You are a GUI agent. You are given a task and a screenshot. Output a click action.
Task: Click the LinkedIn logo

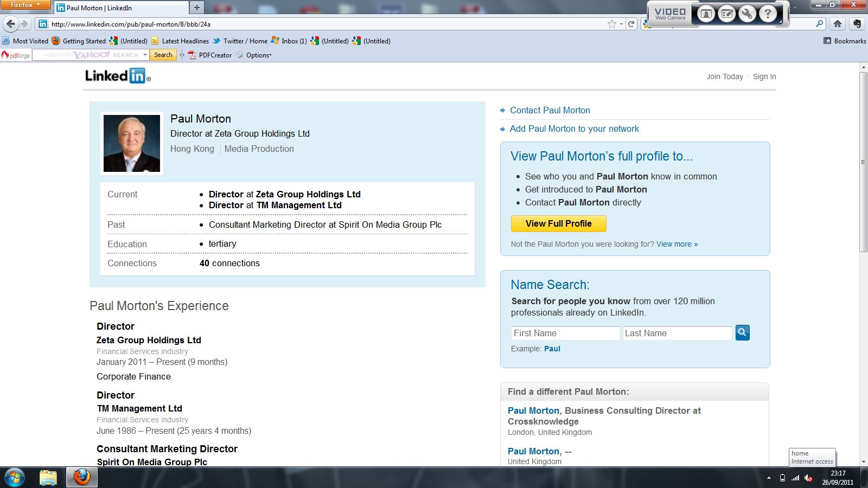click(118, 76)
